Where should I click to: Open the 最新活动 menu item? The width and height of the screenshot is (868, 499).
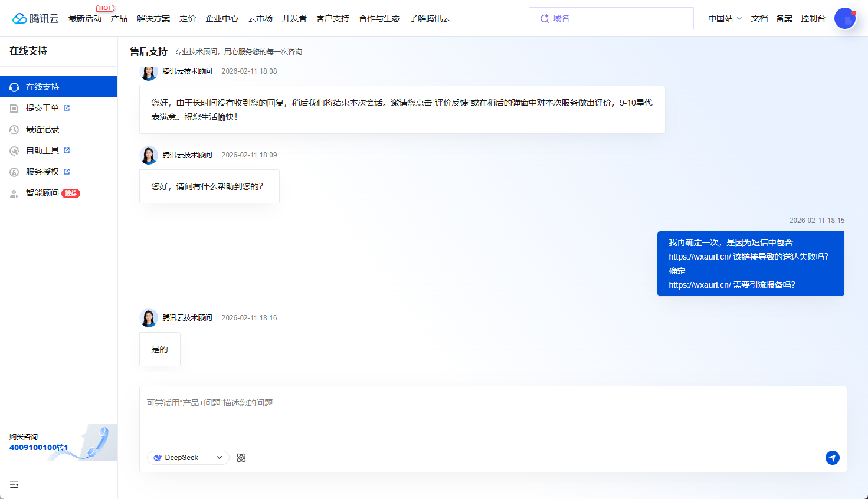(85, 18)
